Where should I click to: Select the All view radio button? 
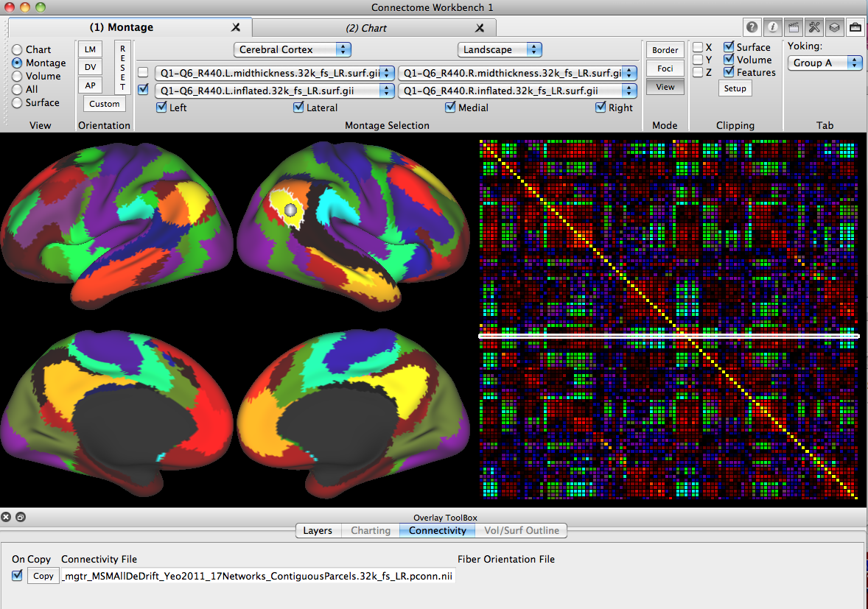(x=17, y=90)
